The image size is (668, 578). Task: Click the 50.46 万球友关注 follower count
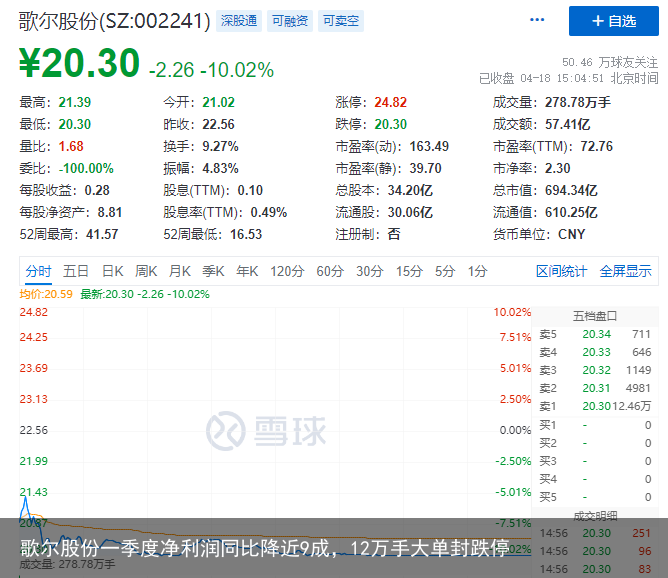(610, 63)
